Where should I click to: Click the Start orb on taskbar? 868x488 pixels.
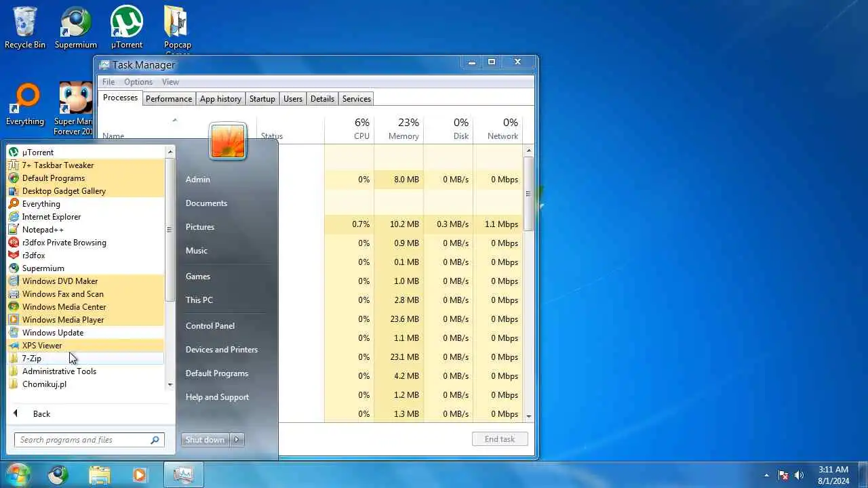click(x=17, y=474)
